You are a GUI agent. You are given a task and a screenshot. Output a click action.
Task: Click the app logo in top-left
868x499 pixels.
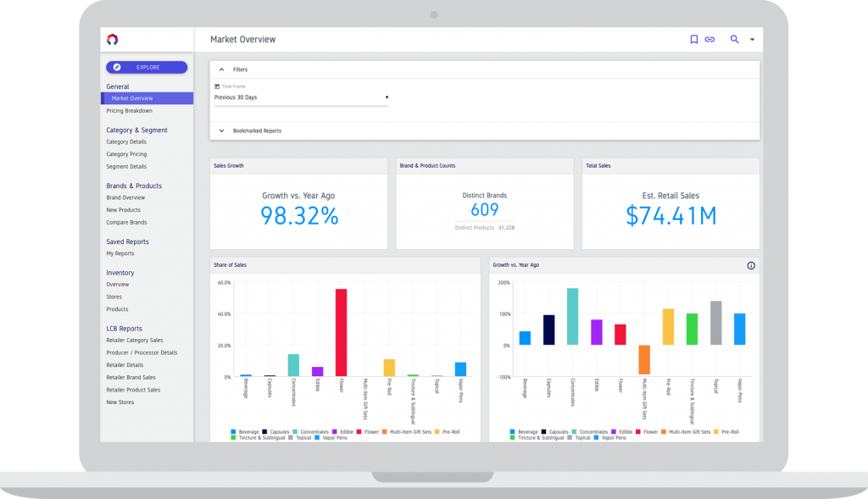pos(112,39)
